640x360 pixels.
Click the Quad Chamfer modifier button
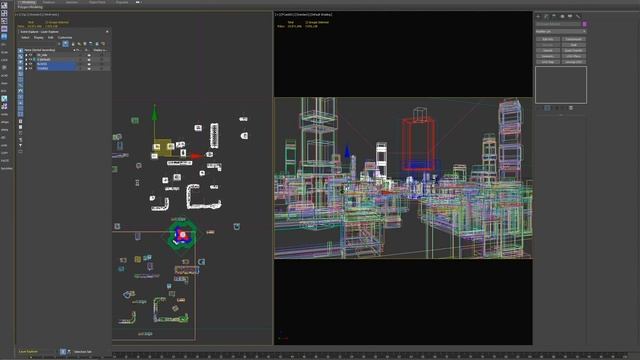coord(574,51)
